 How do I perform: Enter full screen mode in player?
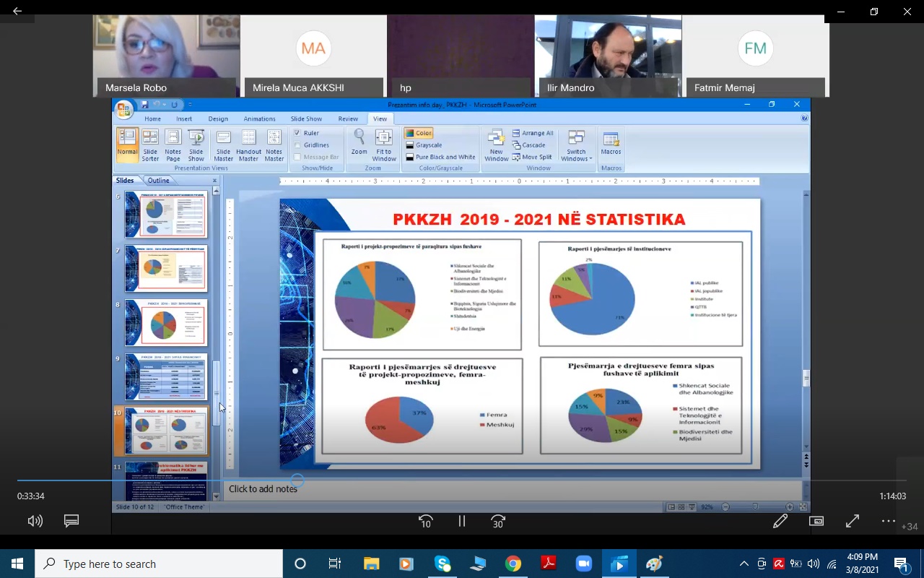pyautogui.click(x=853, y=521)
